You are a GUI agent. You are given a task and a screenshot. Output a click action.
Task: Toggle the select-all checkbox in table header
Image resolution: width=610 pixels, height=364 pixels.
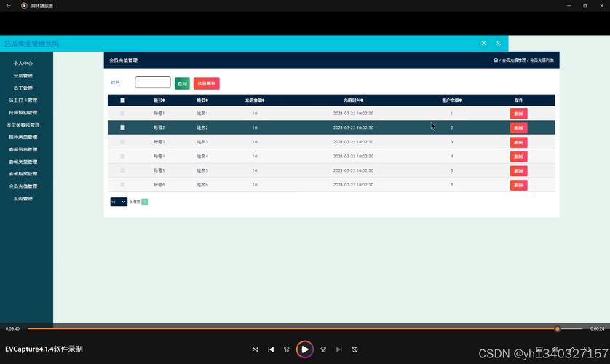(x=122, y=100)
